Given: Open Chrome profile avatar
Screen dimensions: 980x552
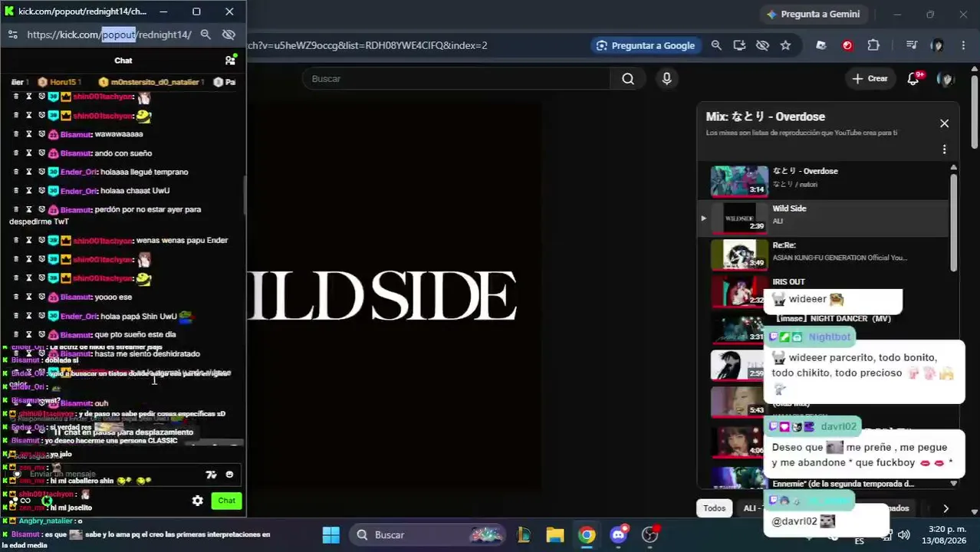Looking at the screenshot, I should click(937, 45).
